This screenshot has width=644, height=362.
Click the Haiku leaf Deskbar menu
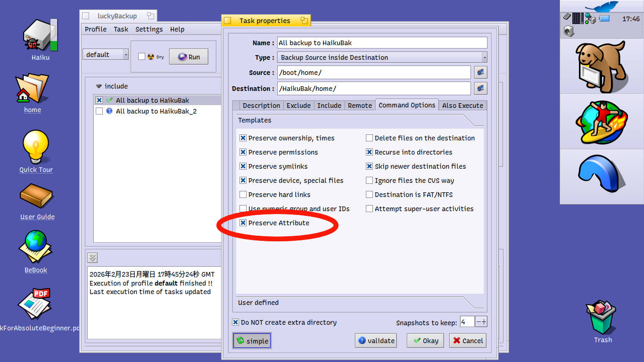(x=602, y=7)
